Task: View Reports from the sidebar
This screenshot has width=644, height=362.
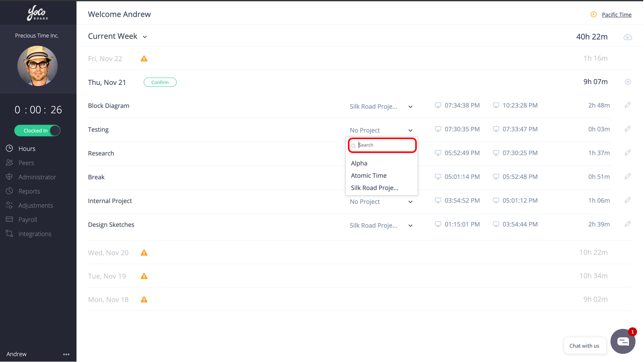Action: [29, 191]
